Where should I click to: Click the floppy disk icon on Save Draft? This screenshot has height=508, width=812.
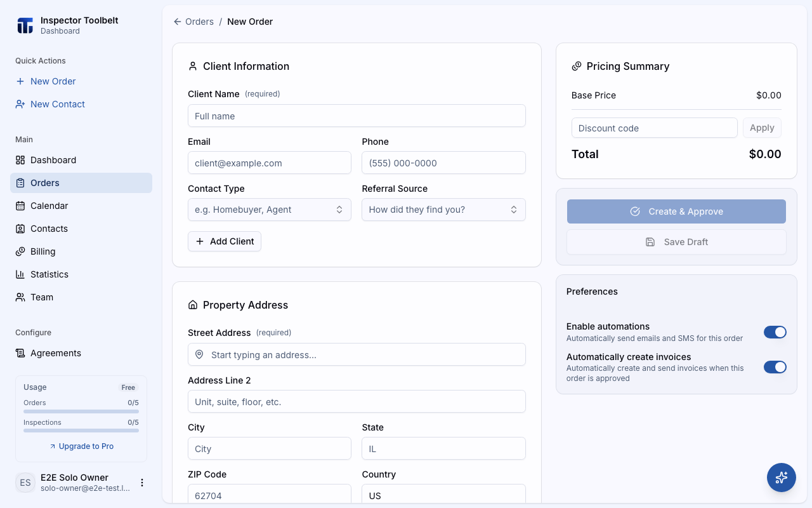tap(650, 242)
